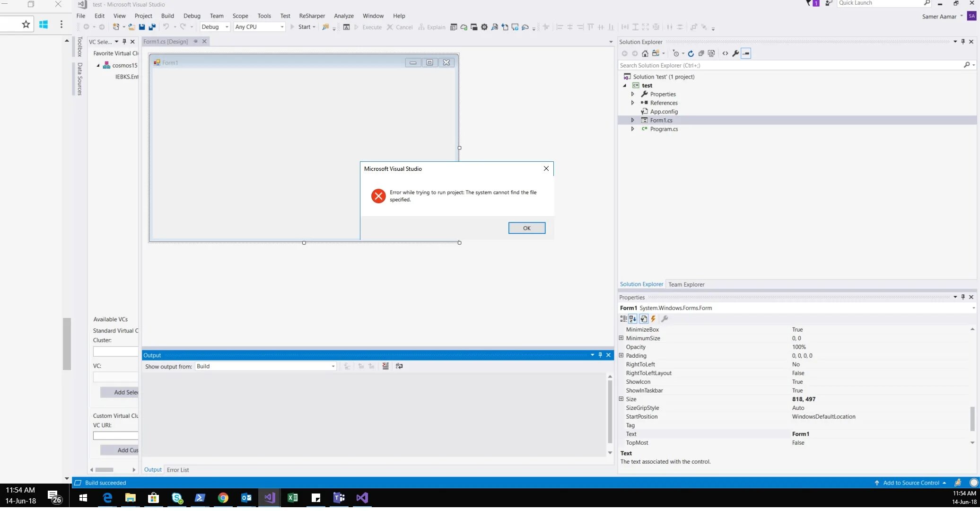
Task: Click the Properties grid vertical scrollbar thumb
Action: click(x=972, y=418)
